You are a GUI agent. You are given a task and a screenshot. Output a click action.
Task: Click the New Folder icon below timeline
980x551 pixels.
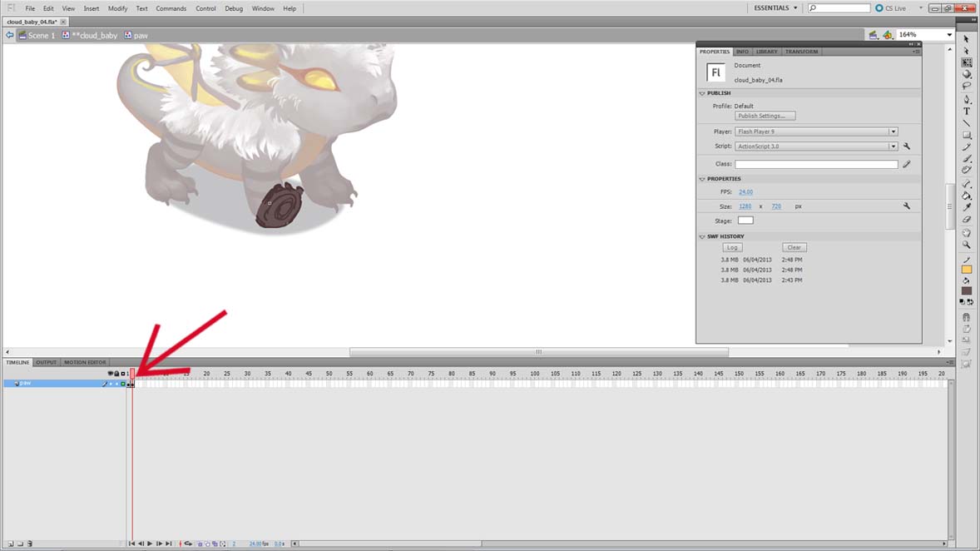[20, 544]
